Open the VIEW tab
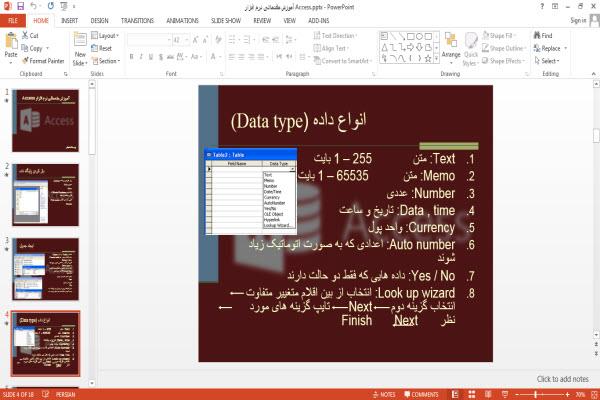Image resolution: width=600 pixels, height=400 pixels. click(x=290, y=21)
